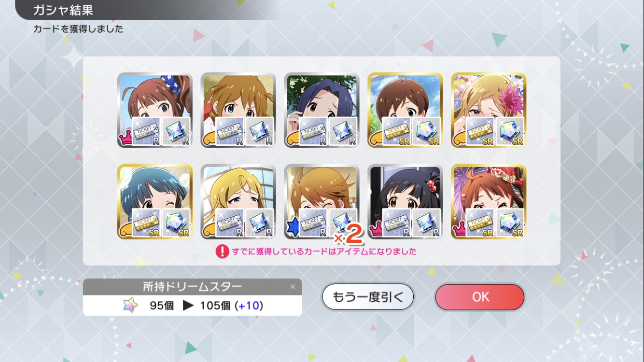
Task: Select the SR fireworks flower-crown girl card
Action: [x=489, y=202]
